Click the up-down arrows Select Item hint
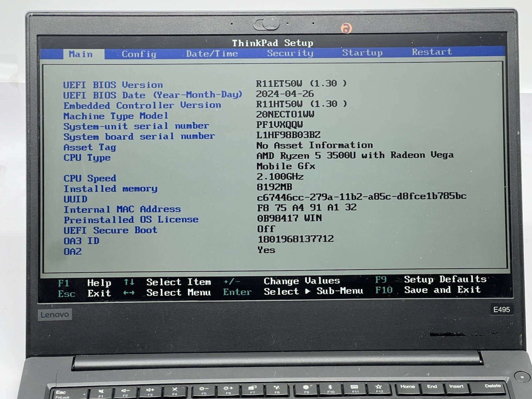Screen dimensions: 532x399 (167, 282)
